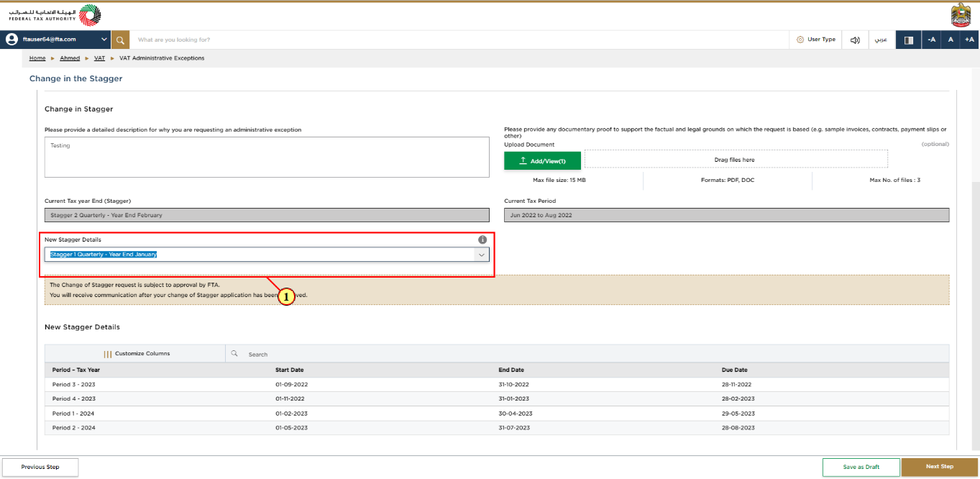Focus the 'What are you looking for?' search box

tap(459, 40)
